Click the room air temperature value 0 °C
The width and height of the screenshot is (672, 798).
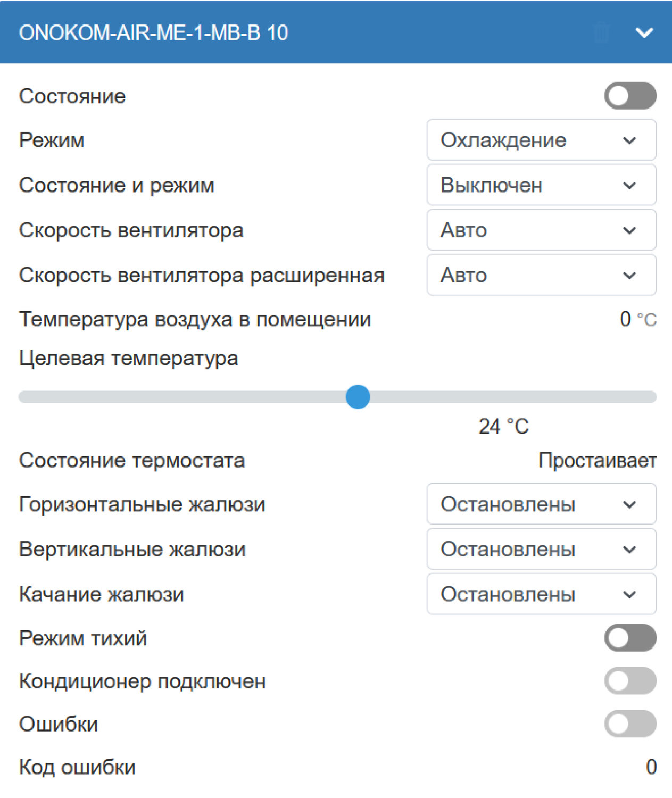637,319
